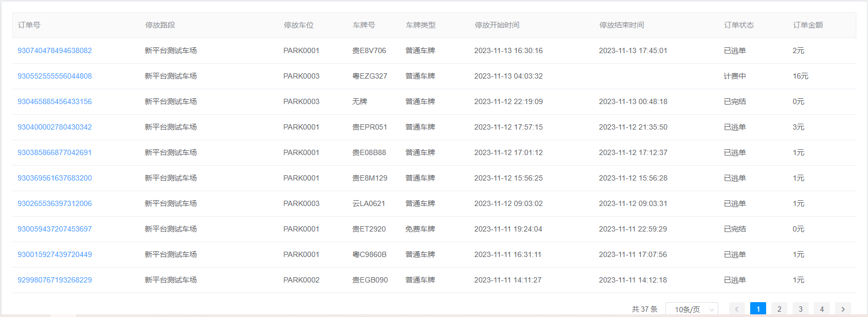View order 930465885456433156 details
The height and width of the screenshot is (317, 868).
[55, 101]
